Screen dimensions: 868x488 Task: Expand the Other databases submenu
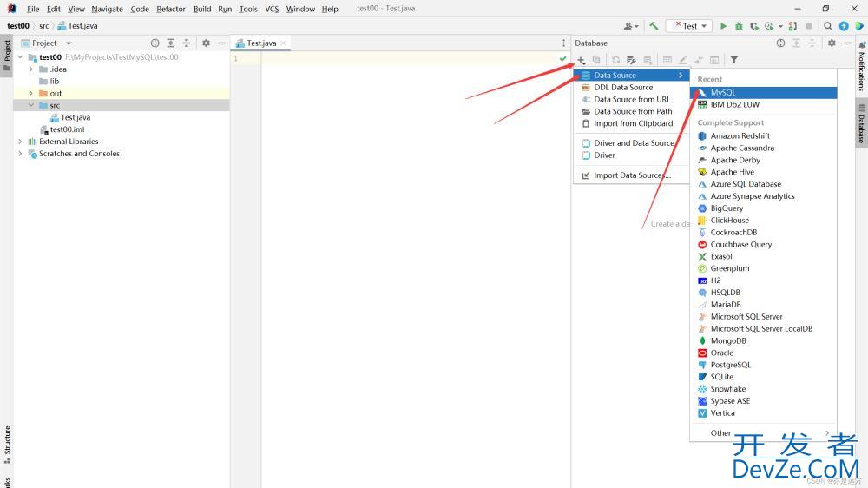(x=763, y=432)
